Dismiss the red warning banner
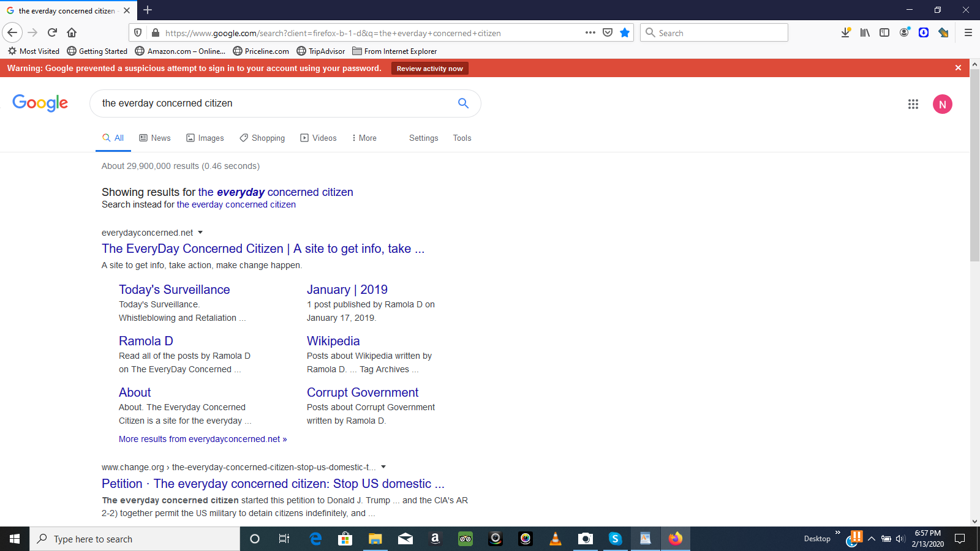980x551 pixels. pyautogui.click(x=958, y=68)
